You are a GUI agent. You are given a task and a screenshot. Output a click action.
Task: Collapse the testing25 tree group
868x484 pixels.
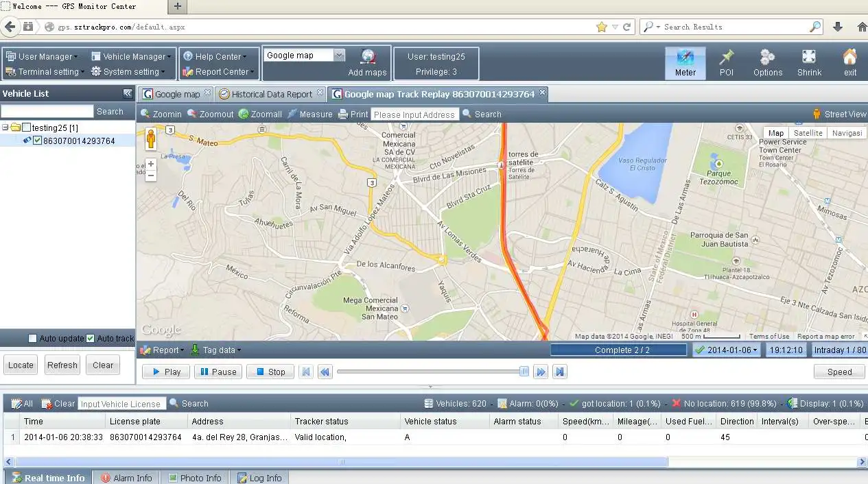click(x=5, y=128)
